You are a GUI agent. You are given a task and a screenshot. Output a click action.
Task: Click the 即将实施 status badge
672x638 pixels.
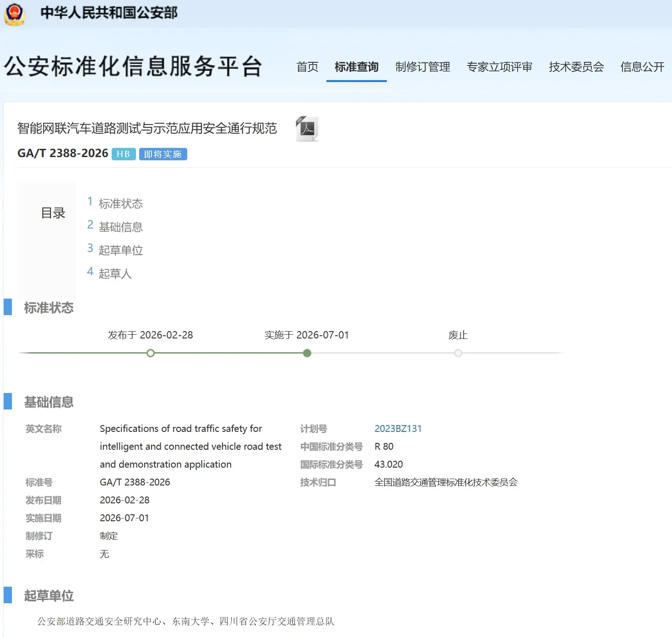[x=163, y=154]
